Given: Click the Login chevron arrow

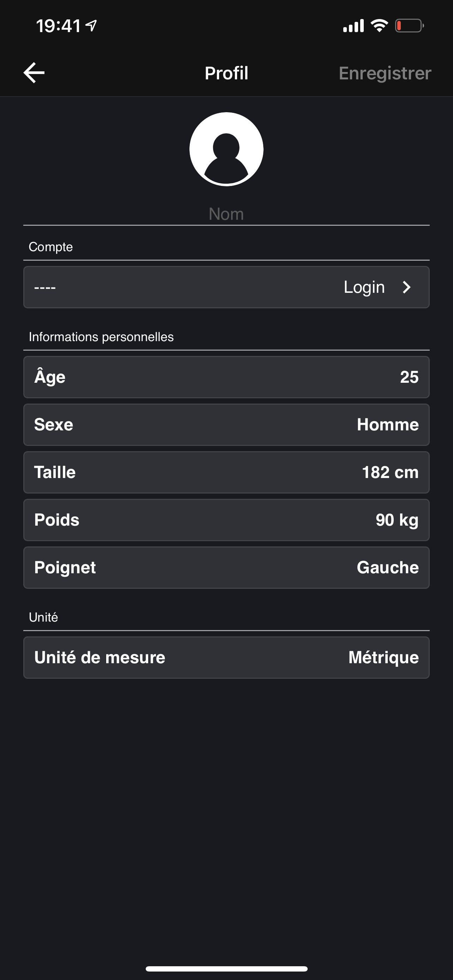Looking at the screenshot, I should pyautogui.click(x=406, y=287).
